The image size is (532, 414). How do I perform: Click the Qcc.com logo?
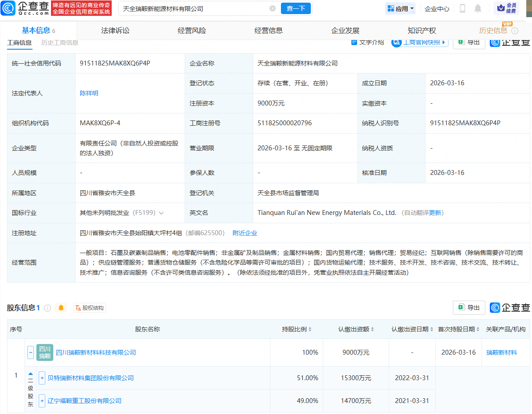26,8
